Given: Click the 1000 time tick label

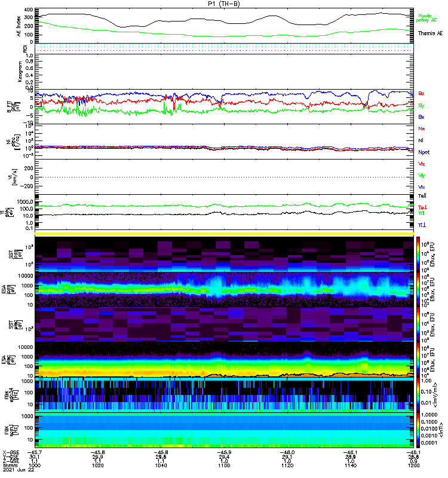Looking at the screenshot, I should [x=34, y=465].
